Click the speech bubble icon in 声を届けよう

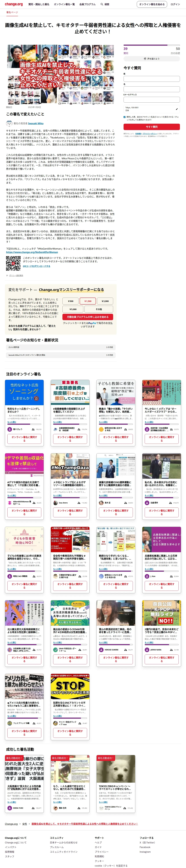[145, 59]
